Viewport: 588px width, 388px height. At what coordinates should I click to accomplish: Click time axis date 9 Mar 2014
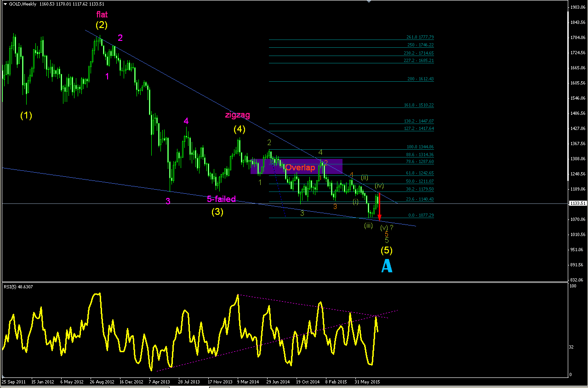[x=249, y=382]
